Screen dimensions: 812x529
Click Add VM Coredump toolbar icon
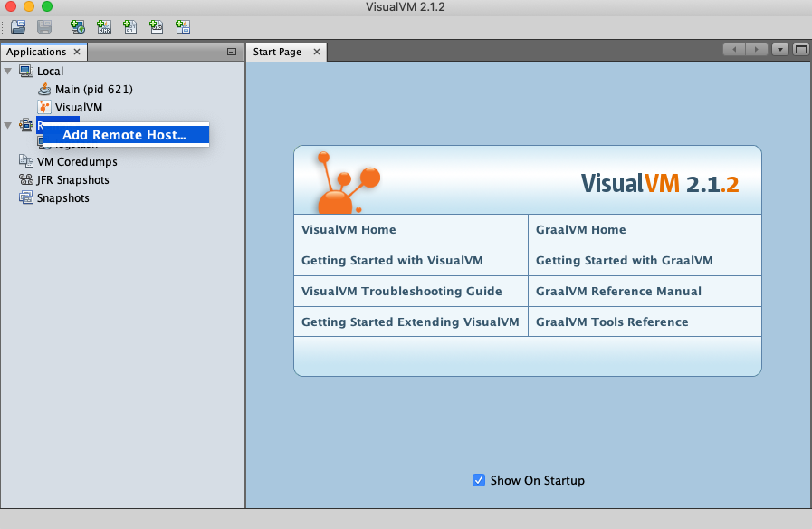[x=130, y=26]
